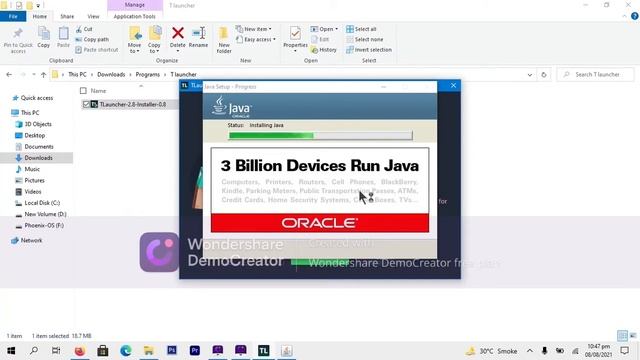The image size is (640, 360).
Task: Click Programs in the address path
Action: pos(147,75)
